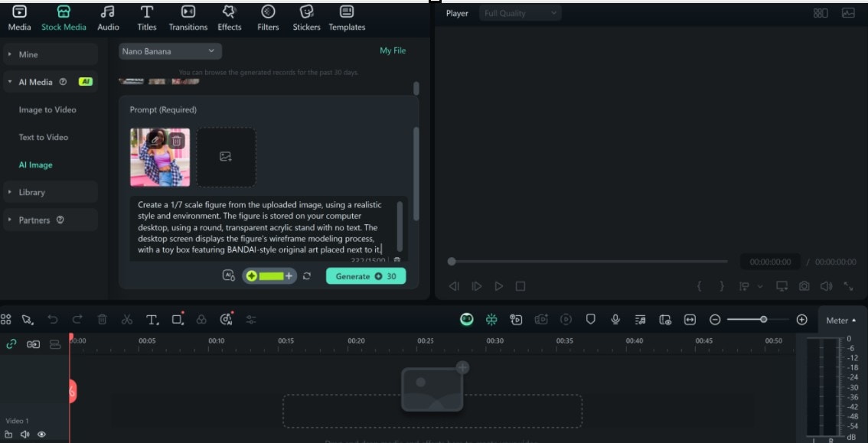Toggle the player volume icon

click(x=826, y=286)
